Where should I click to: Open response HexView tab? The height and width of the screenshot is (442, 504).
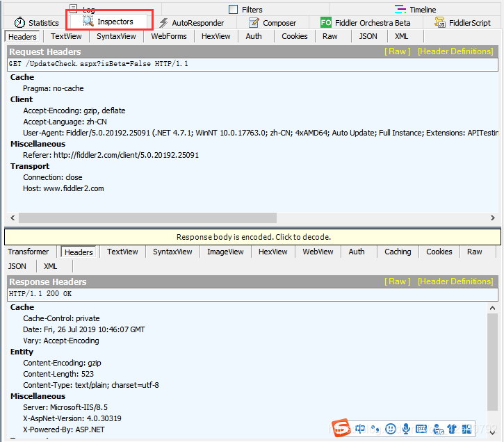[x=273, y=252]
